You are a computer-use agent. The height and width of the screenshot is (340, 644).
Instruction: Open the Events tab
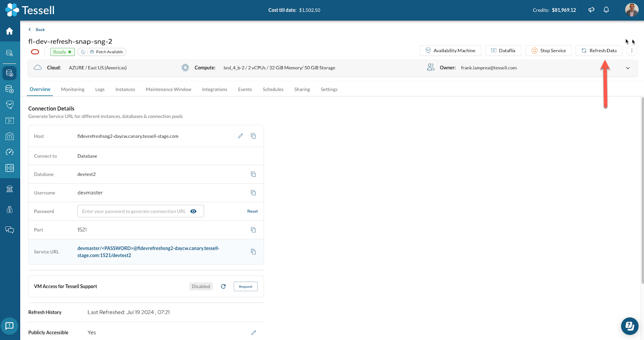tap(245, 89)
